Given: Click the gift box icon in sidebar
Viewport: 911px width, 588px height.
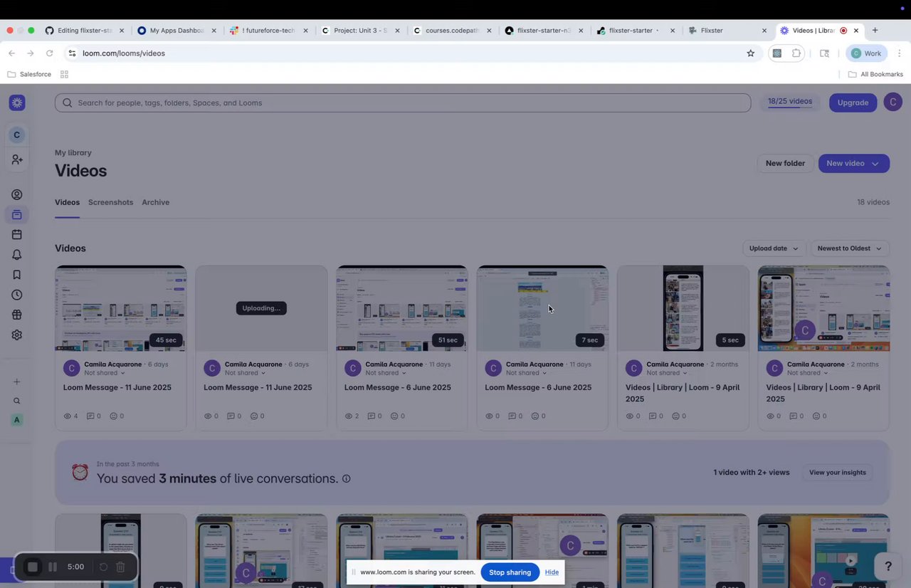Looking at the screenshot, I should (x=17, y=315).
